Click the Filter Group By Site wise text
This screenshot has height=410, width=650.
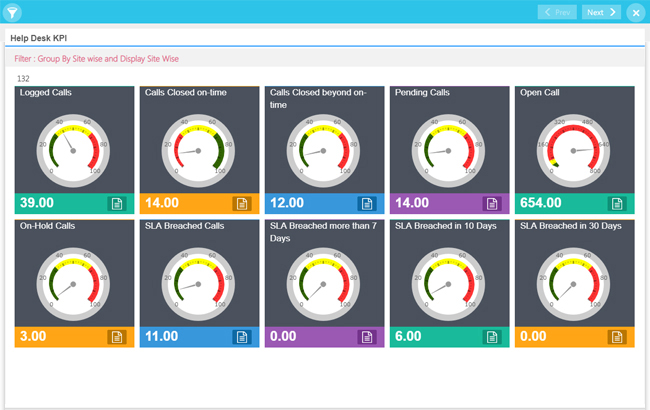click(x=95, y=59)
